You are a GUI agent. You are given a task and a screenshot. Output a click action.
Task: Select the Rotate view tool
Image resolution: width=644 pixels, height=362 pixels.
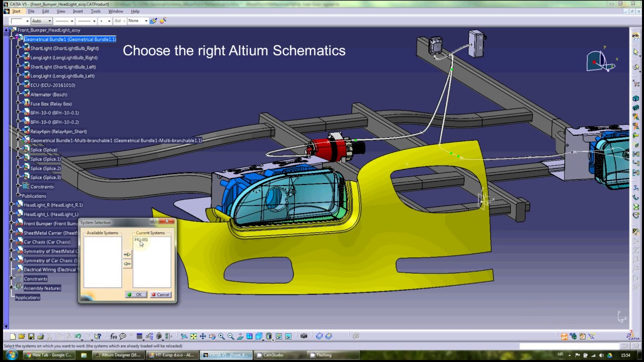[x=212, y=336]
